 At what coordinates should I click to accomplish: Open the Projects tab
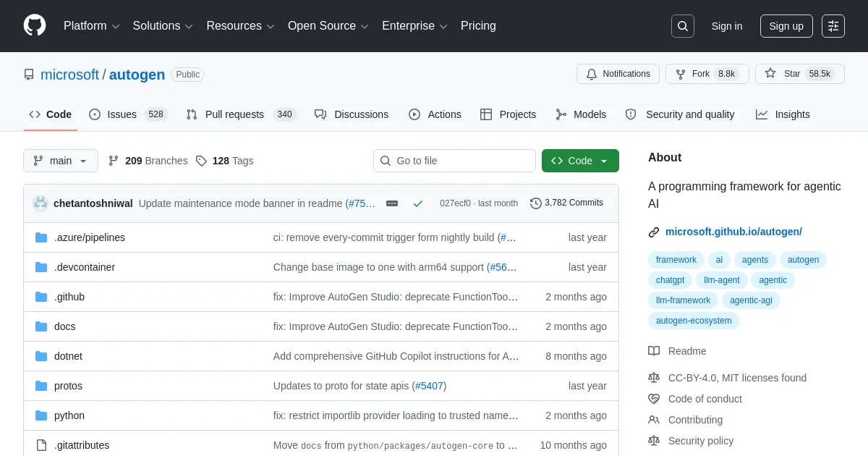coord(508,114)
